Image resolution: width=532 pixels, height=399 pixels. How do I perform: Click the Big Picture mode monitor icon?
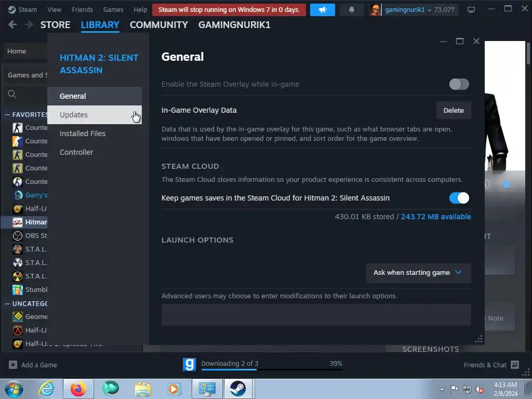[x=471, y=10]
